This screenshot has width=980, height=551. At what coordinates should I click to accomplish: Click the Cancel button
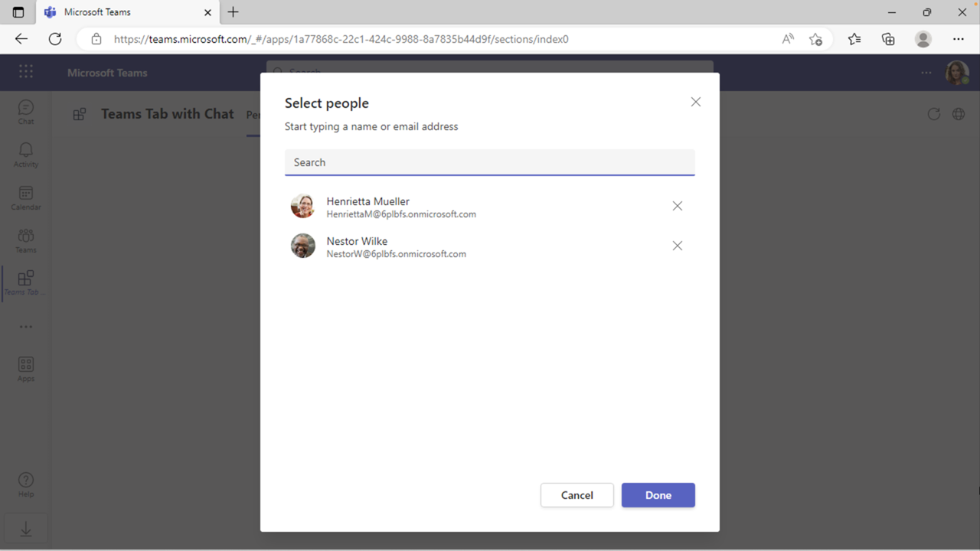[577, 495]
